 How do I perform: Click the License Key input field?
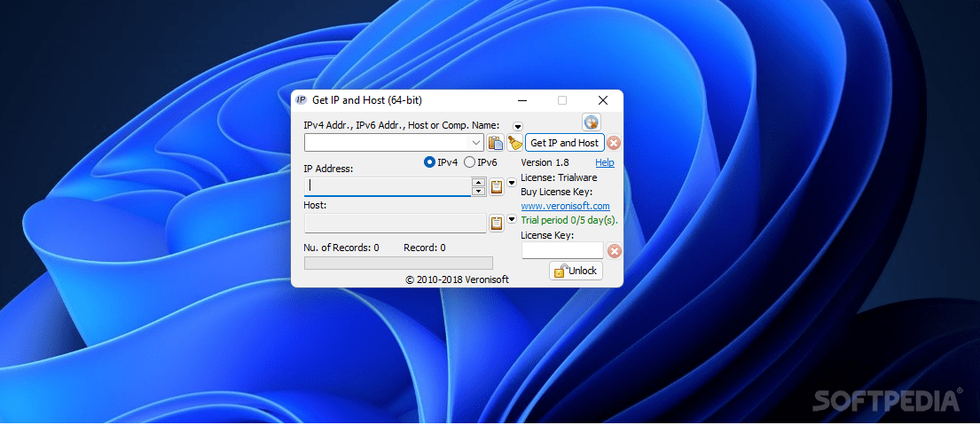point(562,250)
